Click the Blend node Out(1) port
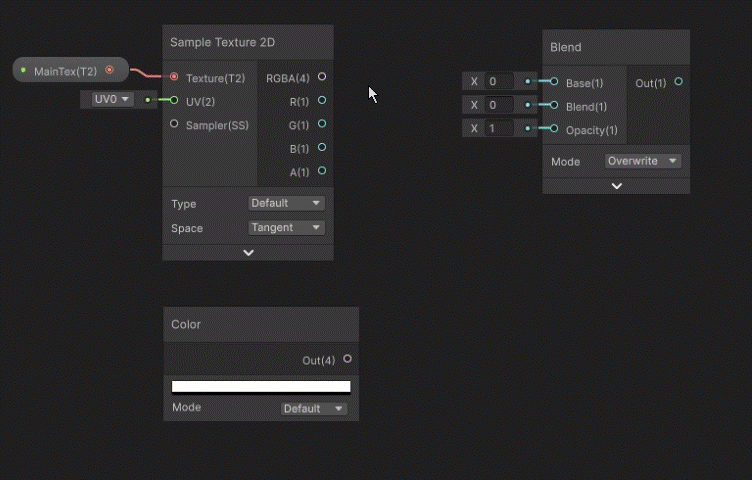 tap(679, 82)
